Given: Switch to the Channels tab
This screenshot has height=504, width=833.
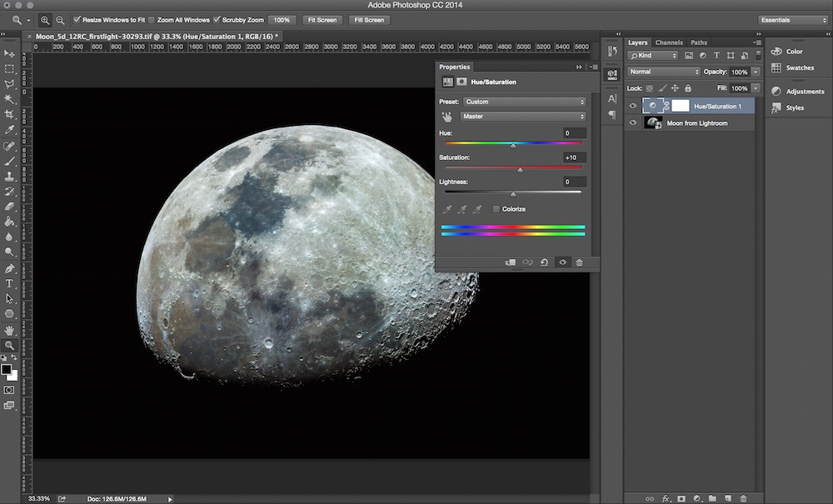Looking at the screenshot, I should click(x=668, y=42).
